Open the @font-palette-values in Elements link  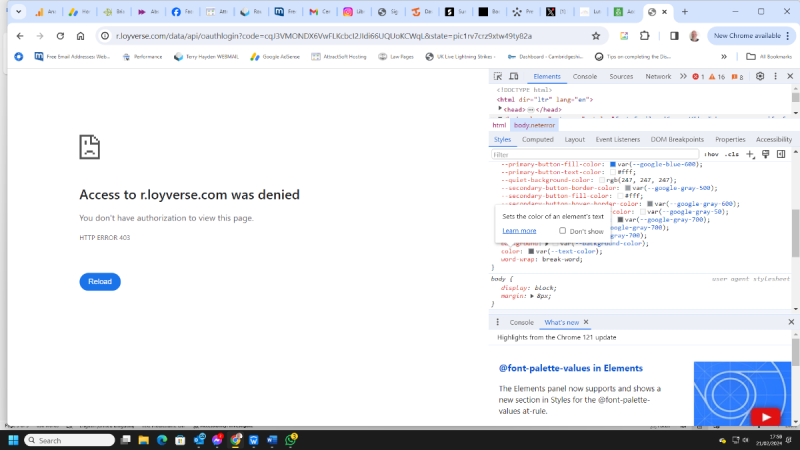(570, 368)
